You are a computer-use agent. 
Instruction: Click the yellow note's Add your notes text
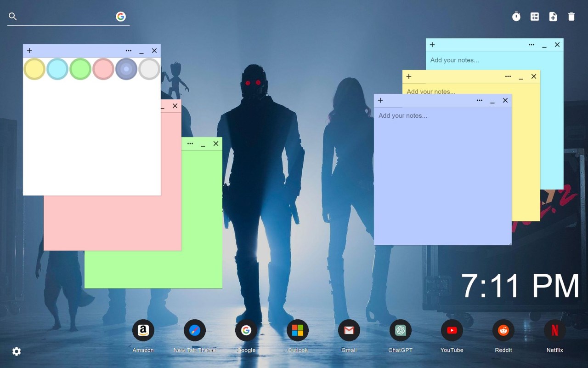[x=431, y=91]
